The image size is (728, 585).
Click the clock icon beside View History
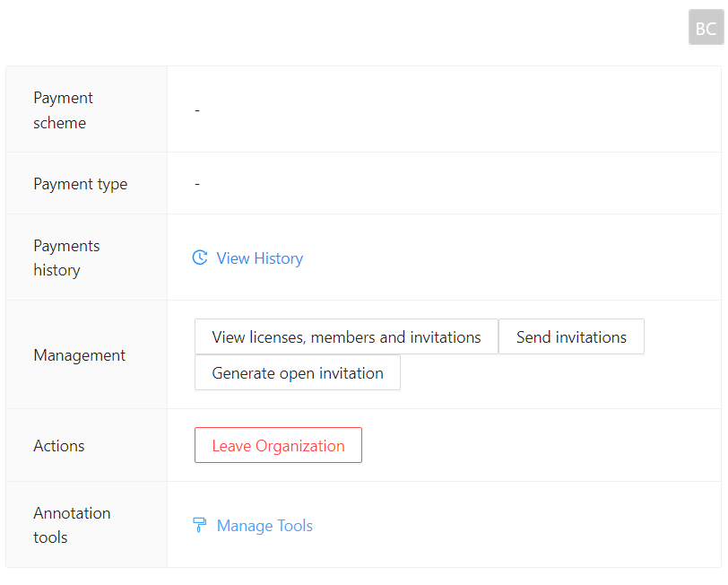click(200, 258)
